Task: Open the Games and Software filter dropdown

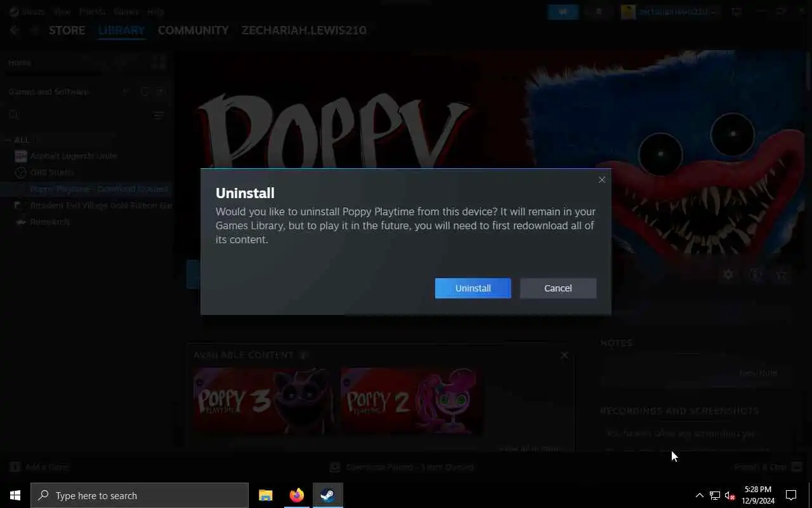Action: (49, 91)
